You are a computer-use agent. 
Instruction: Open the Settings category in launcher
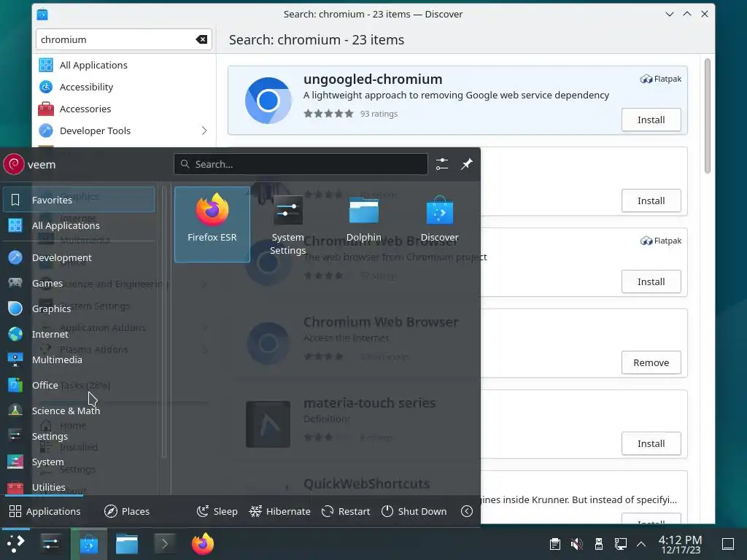[x=79, y=437]
